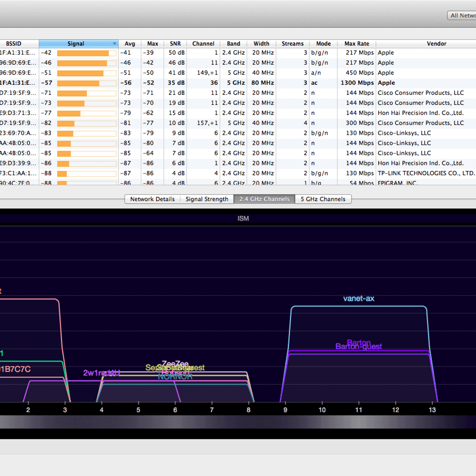476x476 pixels.
Task: Open the All Networks filter button
Action: click(462, 15)
